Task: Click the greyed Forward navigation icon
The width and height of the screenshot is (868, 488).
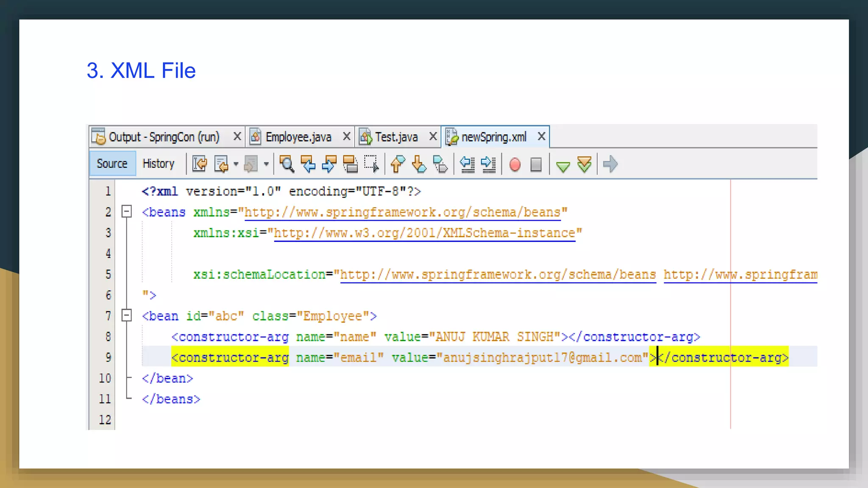Action: [x=250, y=164]
